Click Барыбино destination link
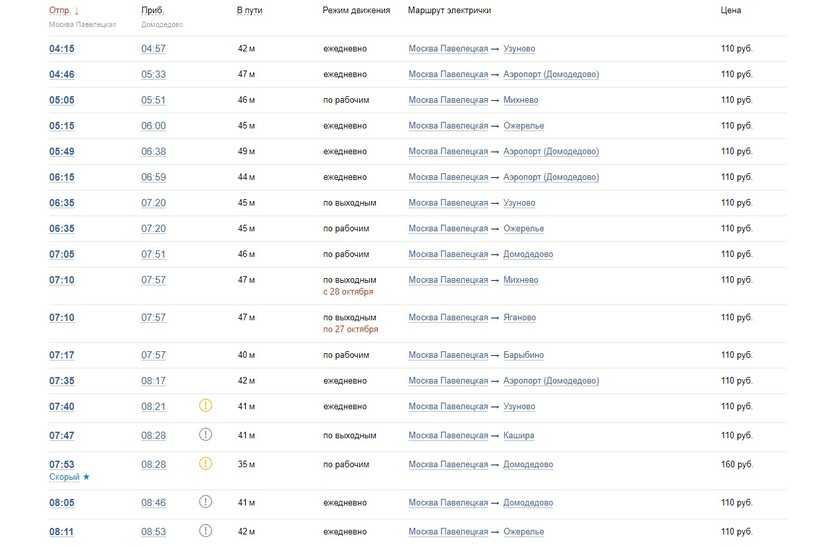The width and height of the screenshot is (820, 547). 524,355
